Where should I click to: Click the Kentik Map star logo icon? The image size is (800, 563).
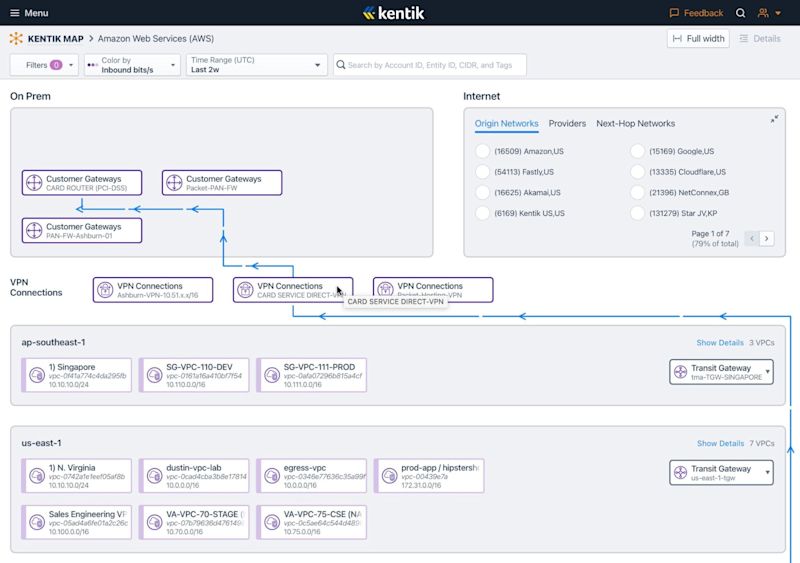click(x=16, y=38)
